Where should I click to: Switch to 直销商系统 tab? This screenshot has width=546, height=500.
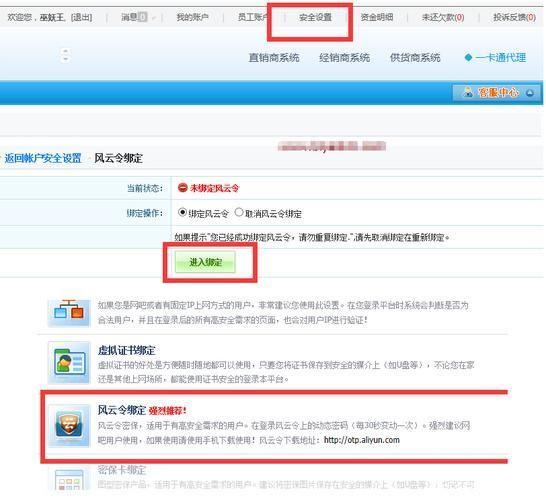point(274,57)
